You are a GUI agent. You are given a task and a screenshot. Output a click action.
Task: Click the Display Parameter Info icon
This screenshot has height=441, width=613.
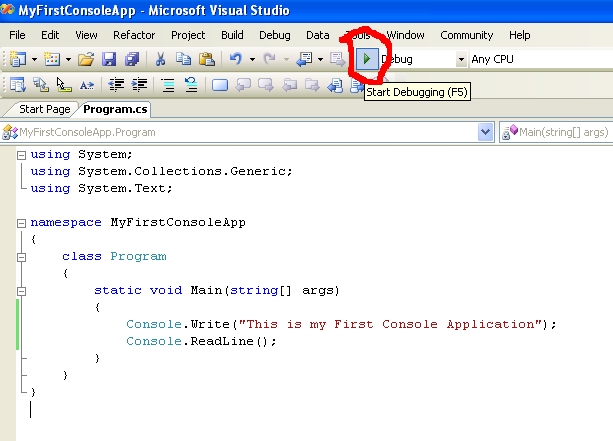click(x=41, y=84)
